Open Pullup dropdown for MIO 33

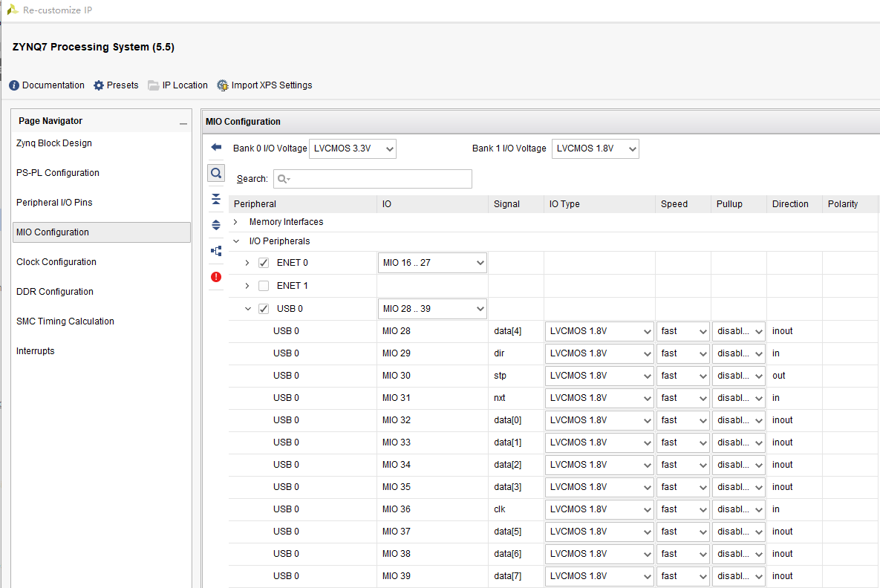(739, 442)
